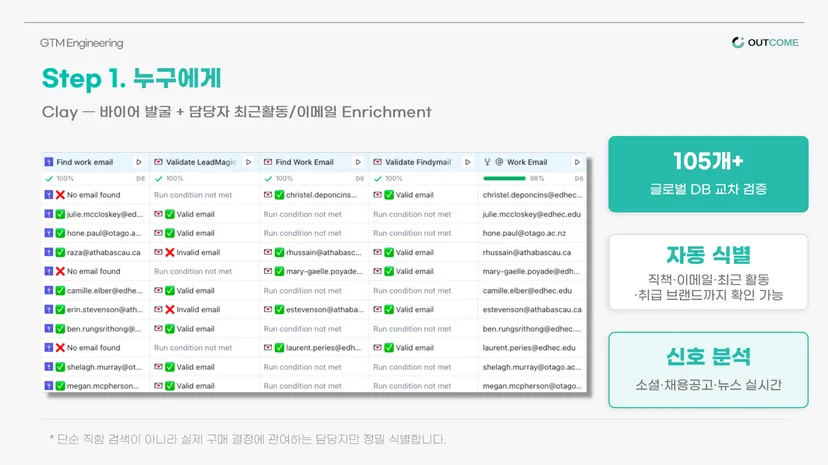Click the 100% status under Validate LeadMagic
The height and width of the screenshot is (465, 828).
tap(170, 178)
